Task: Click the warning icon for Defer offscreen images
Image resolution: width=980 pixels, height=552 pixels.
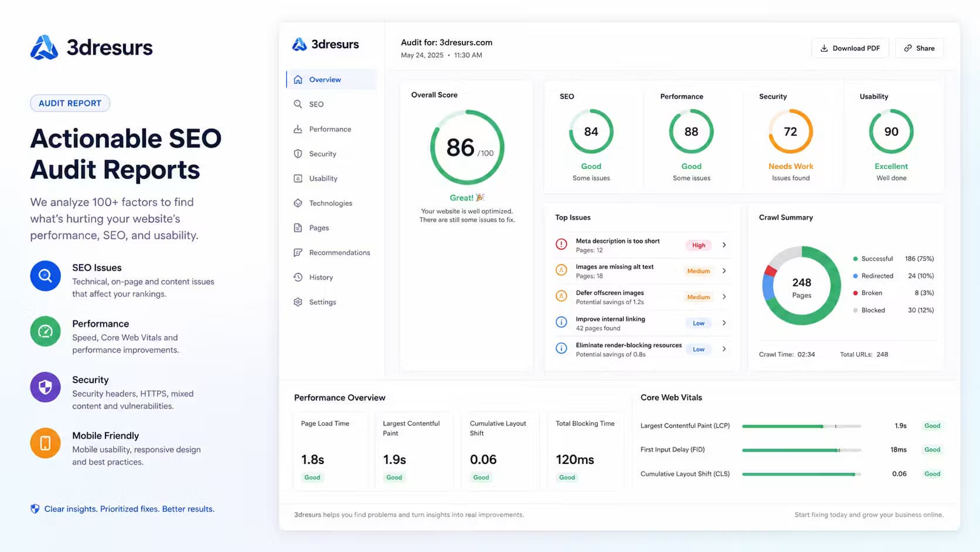Action: click(x=561, y=296)
